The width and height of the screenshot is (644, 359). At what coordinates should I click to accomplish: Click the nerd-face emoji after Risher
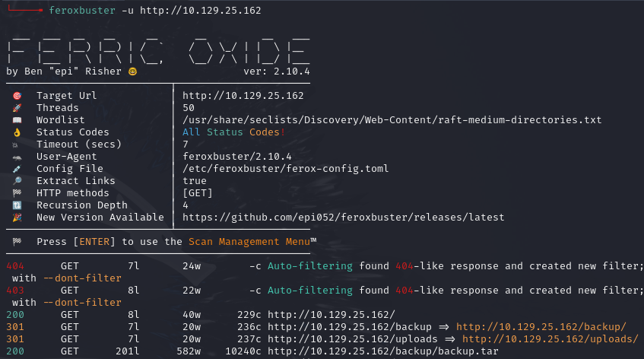click(x=132, y=71)
